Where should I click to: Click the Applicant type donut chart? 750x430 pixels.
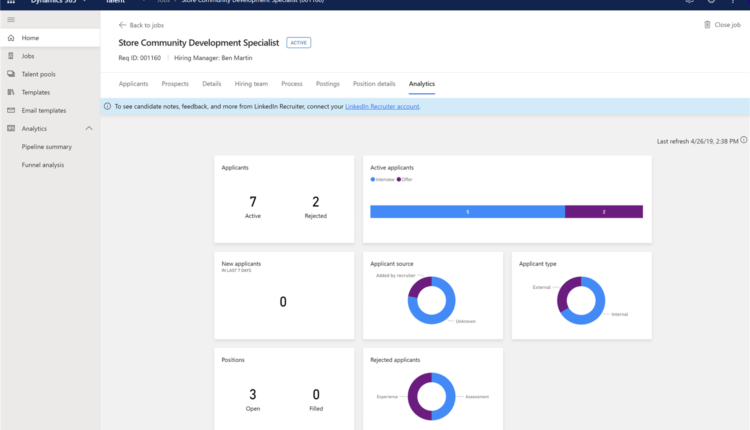pyautogui.click(x=581, y=299)
